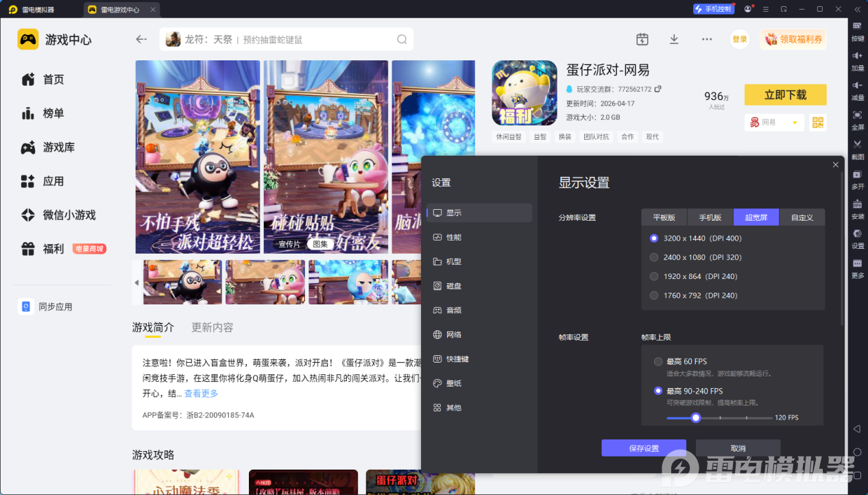This screenshot has height=495, width=868.
Task: Open the downloads arrow icon
Action: [674, 39]
